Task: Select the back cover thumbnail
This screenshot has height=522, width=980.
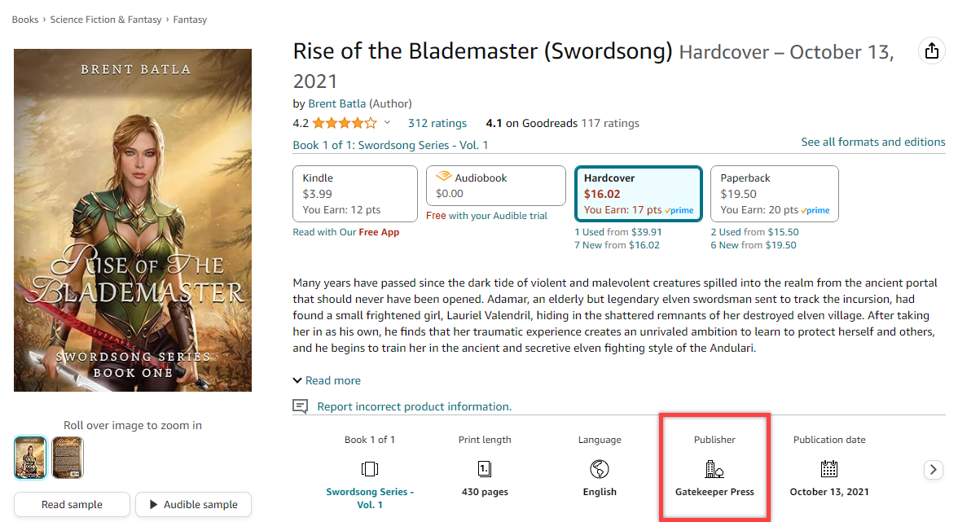Action: tap(68, 458)
